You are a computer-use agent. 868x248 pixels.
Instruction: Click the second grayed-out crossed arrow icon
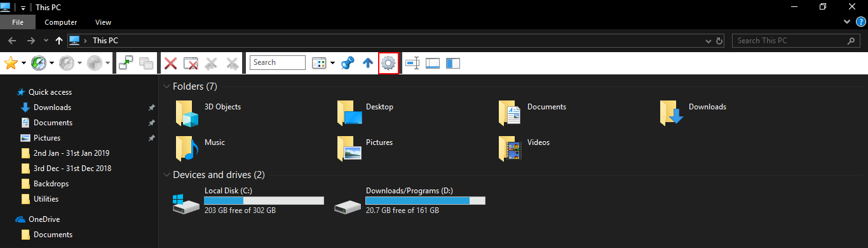232,63
